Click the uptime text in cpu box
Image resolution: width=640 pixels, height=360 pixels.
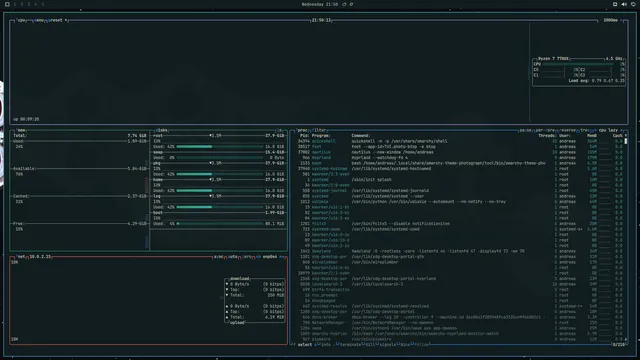tap(26, 119)
